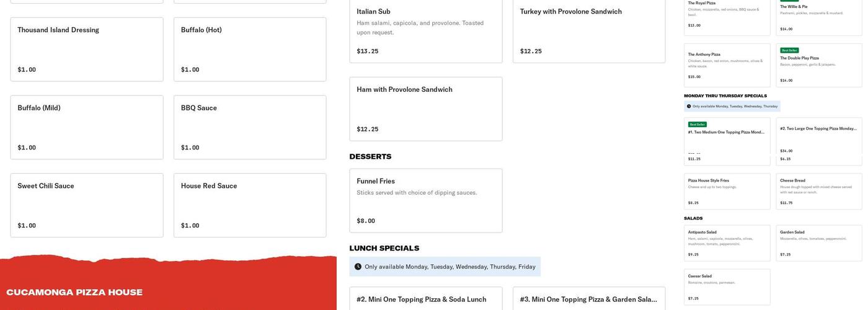Select the Sweet Chili Sauce item

(87, 205)
